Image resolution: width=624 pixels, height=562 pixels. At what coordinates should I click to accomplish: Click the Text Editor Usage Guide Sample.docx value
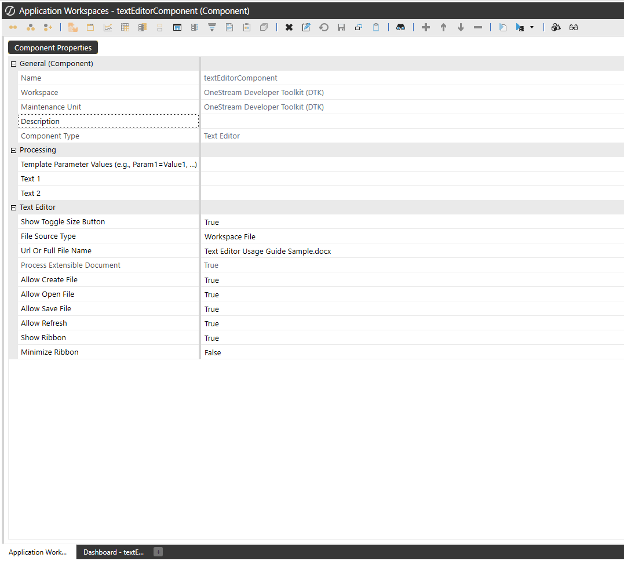(267, 252)
